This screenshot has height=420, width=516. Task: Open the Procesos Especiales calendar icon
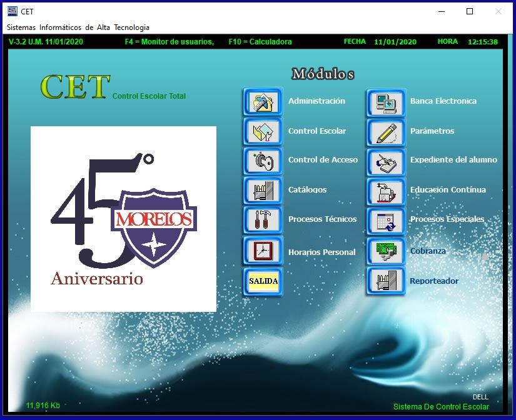coord(386,221)
